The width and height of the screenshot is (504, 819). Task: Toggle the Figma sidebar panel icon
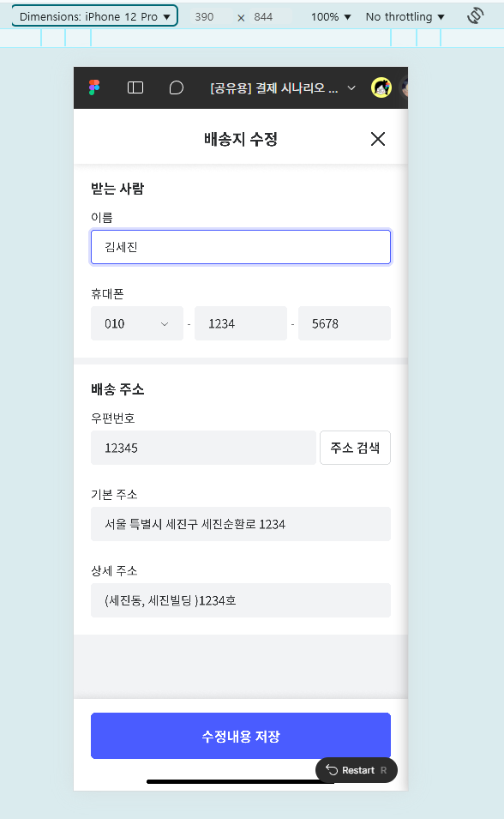(135, 87)
